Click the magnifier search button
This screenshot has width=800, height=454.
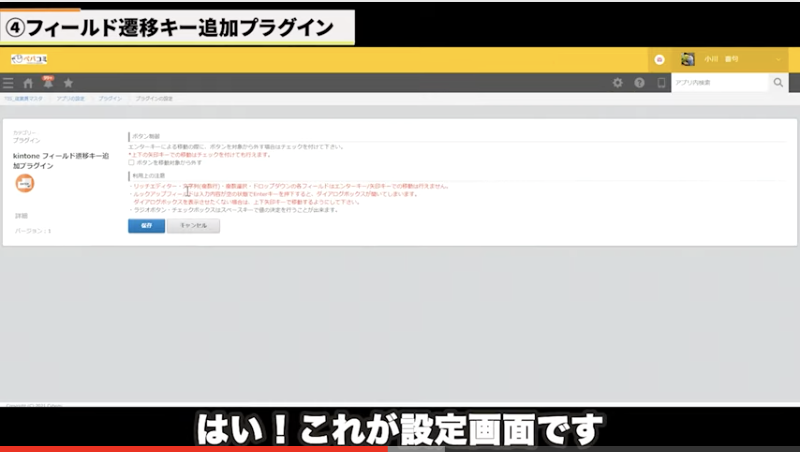coord(778,83)
